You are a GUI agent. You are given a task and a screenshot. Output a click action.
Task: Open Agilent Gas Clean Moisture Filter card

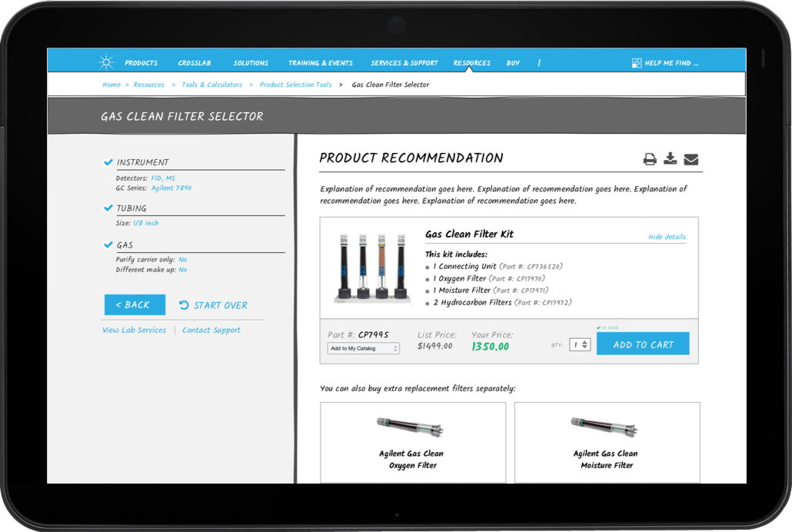pyautogui.click(x=607, y=443)
